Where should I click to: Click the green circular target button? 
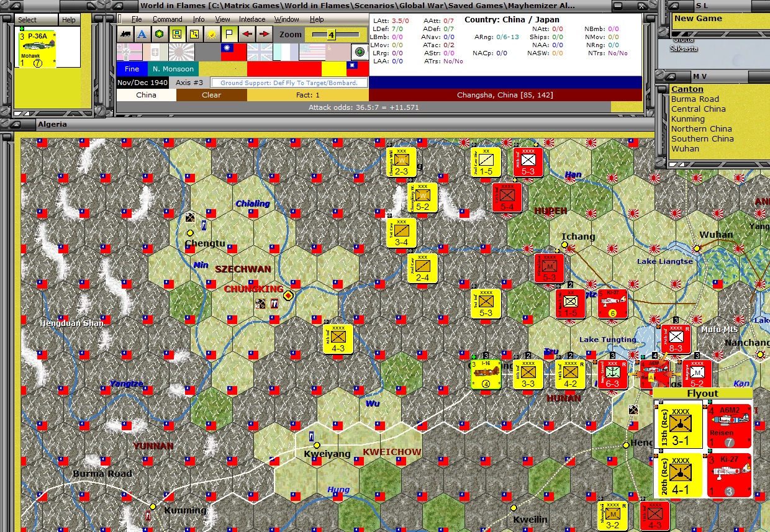click(358, 52)
